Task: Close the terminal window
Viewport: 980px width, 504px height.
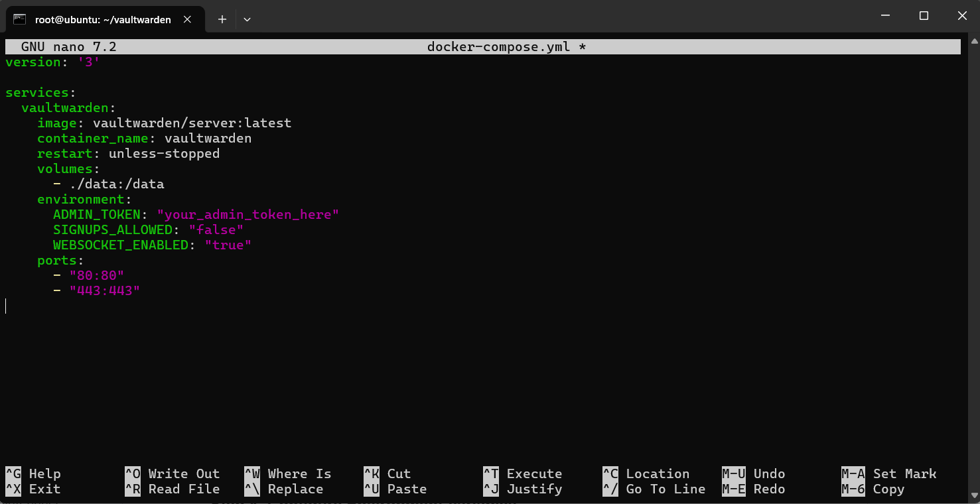Action: [x=962, y=16]
